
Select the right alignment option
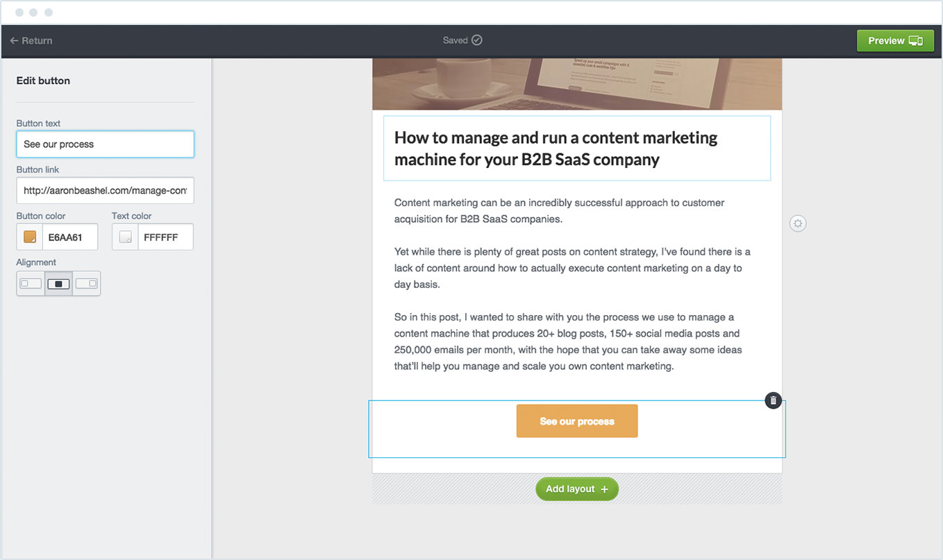coord(87,283)
